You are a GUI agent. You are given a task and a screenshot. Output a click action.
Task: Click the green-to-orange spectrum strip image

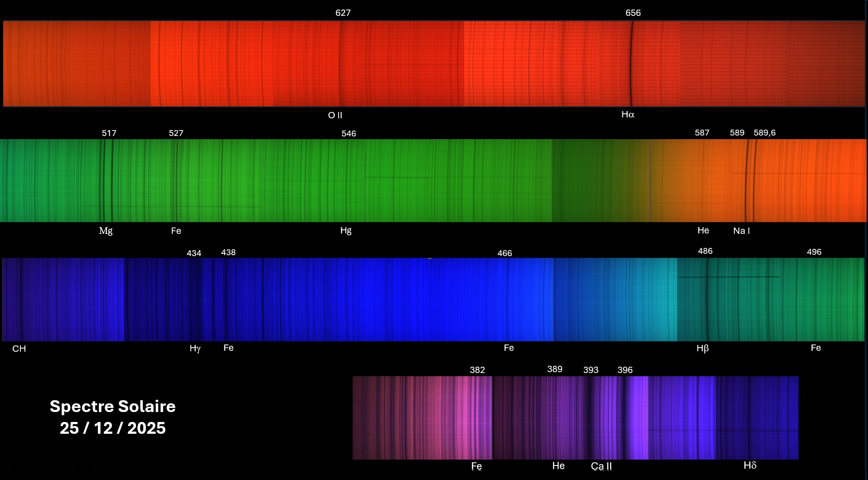[x=433, y=180]
